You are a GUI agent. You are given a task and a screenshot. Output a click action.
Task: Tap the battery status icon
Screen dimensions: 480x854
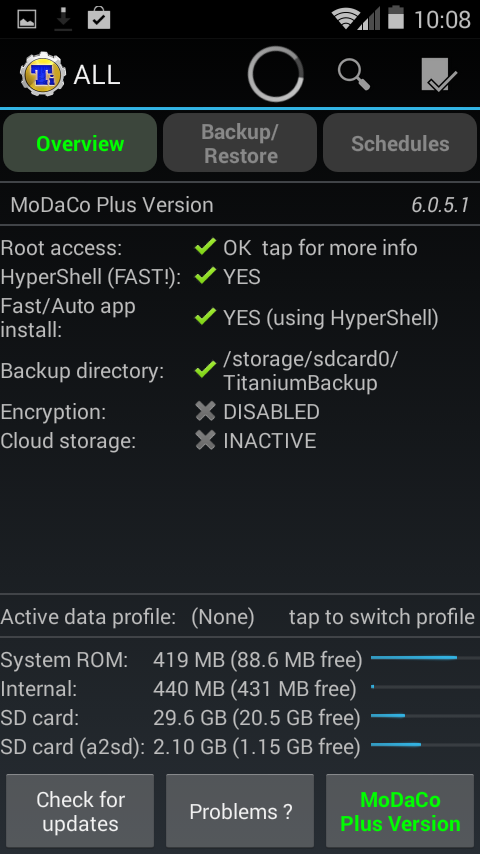(396, 18)
